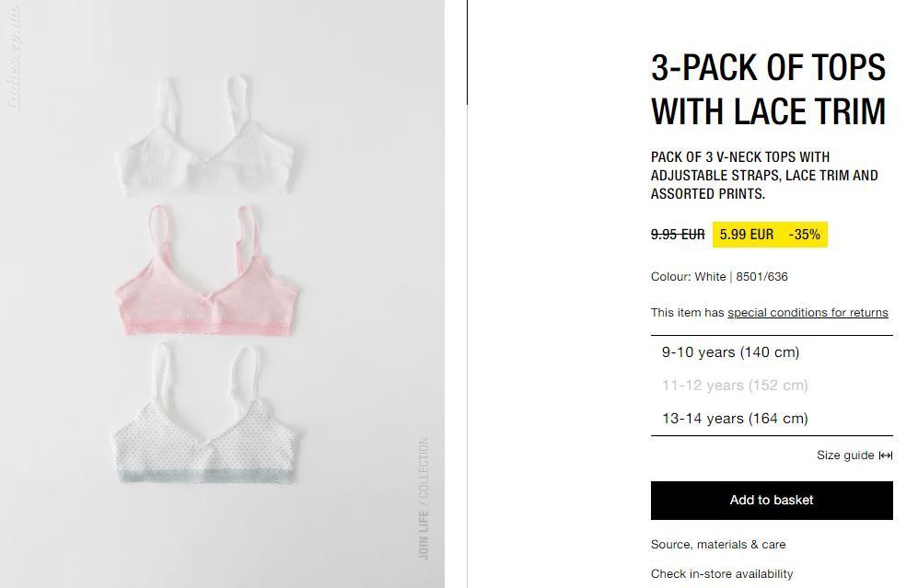This screenshot has height=588, width=918.
Task: Click the yellow 5.99 EUR price badge
Action: pos(746,235)
